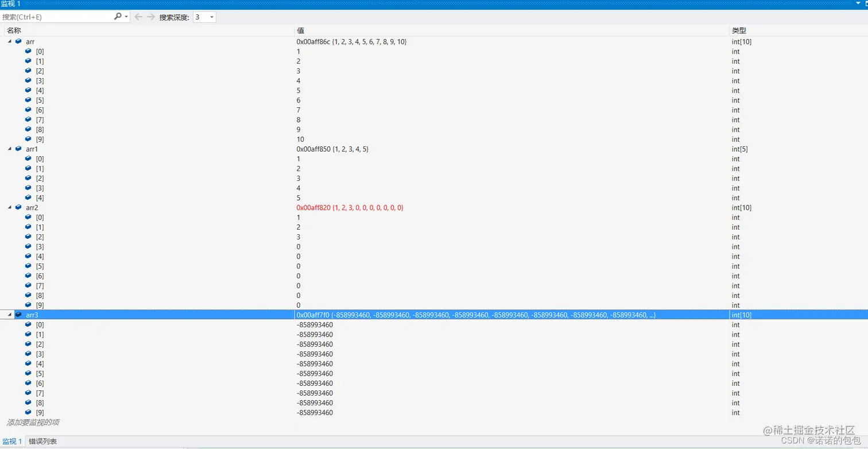Image resolution: width=868 pixels, height=449 pixels.
Task: Click cube icon of arr element [0]
Action: pos(28,51)
